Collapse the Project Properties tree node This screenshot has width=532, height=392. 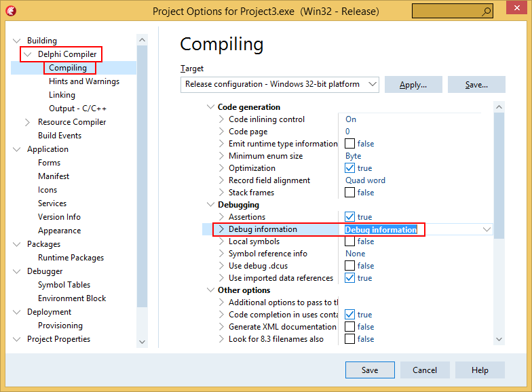pyautogui.click(x=16, y=339)
